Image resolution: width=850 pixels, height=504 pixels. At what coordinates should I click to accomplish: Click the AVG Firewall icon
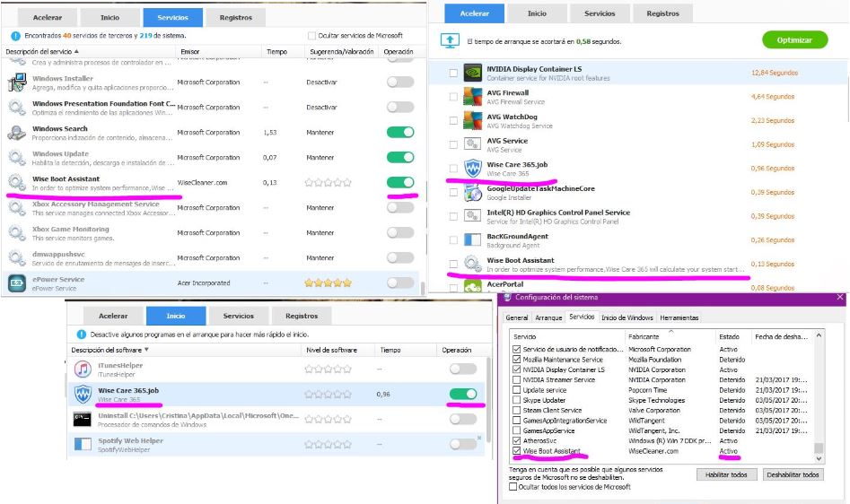[473, 96]
